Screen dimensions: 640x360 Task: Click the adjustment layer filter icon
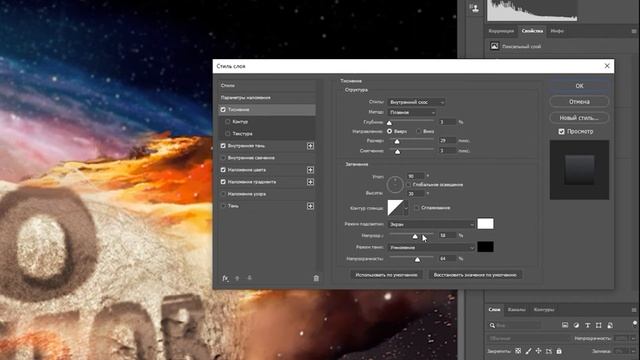(576, 325)
